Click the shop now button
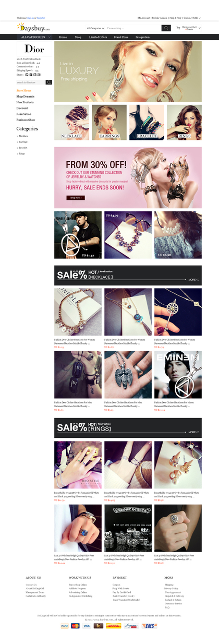 (75, 198)
